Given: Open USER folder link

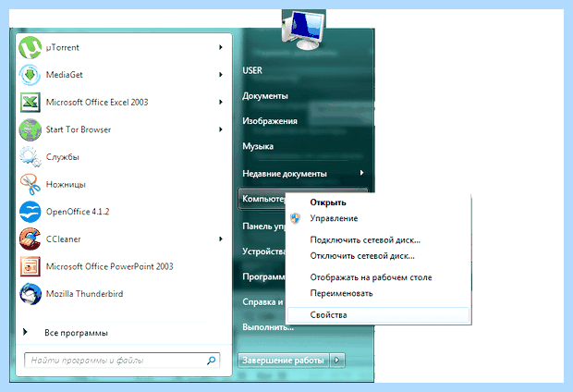Looking at the screenshot, I should [252, 70].
